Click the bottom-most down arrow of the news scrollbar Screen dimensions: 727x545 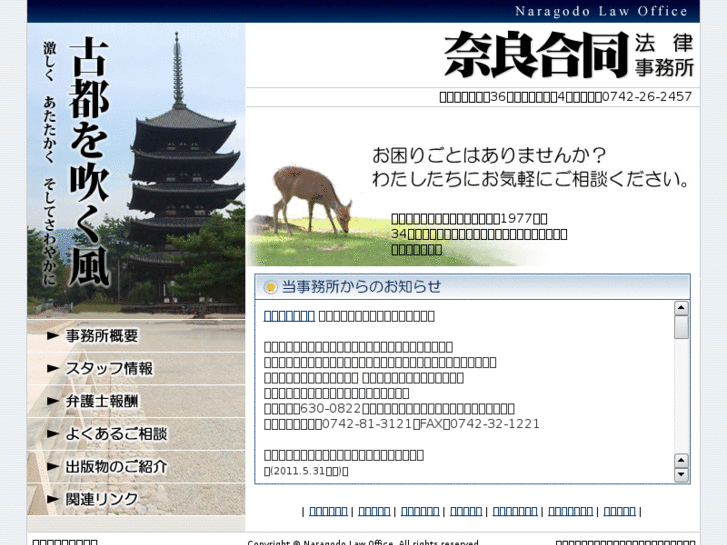[681, 474]
